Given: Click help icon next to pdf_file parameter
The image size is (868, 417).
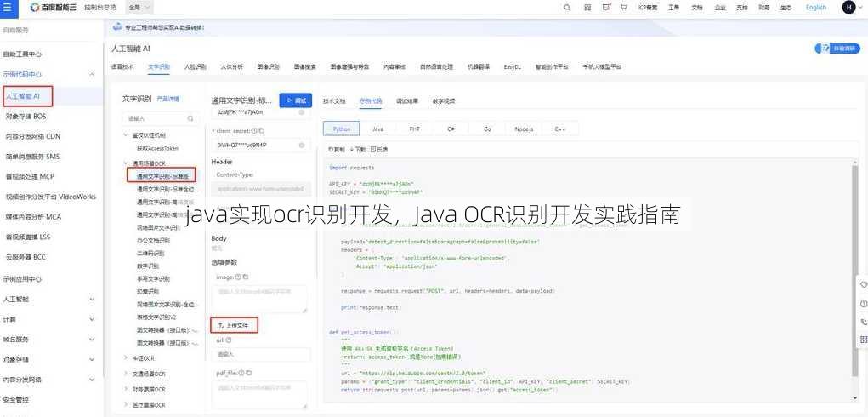Looking at the screenshot, I should 242,374.
